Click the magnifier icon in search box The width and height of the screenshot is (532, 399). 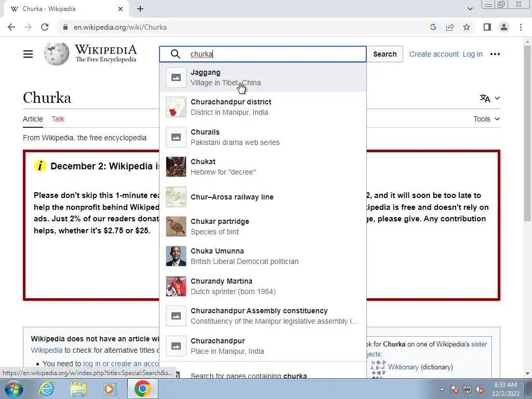click(x=176, y=54)
